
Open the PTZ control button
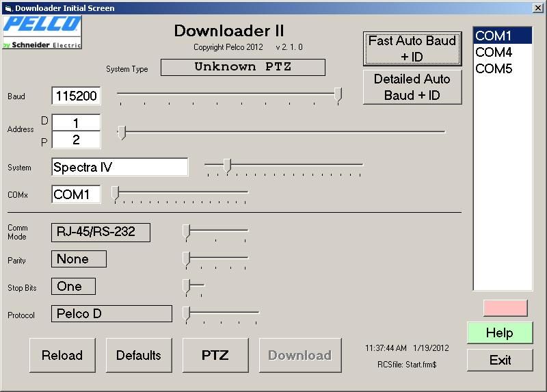215,355
